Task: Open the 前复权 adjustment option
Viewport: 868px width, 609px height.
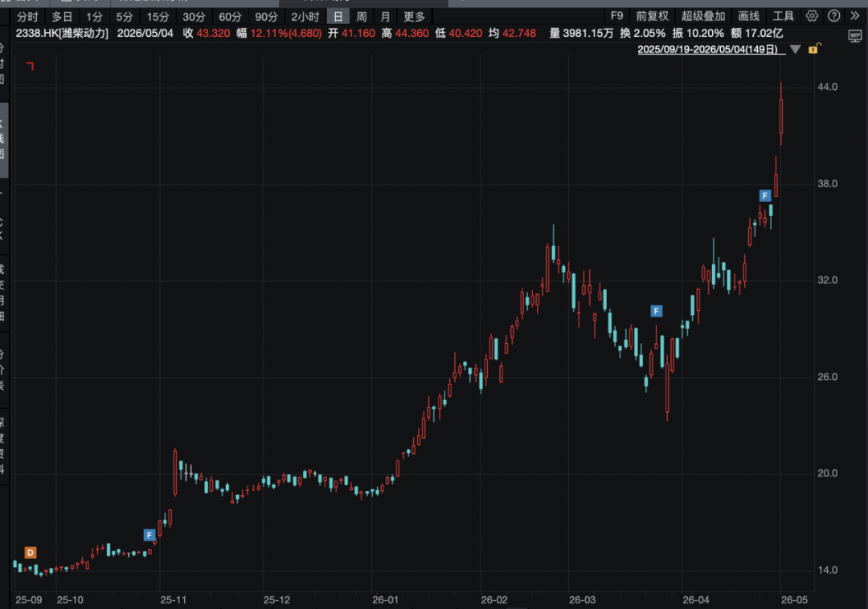Action: [652, 16]
